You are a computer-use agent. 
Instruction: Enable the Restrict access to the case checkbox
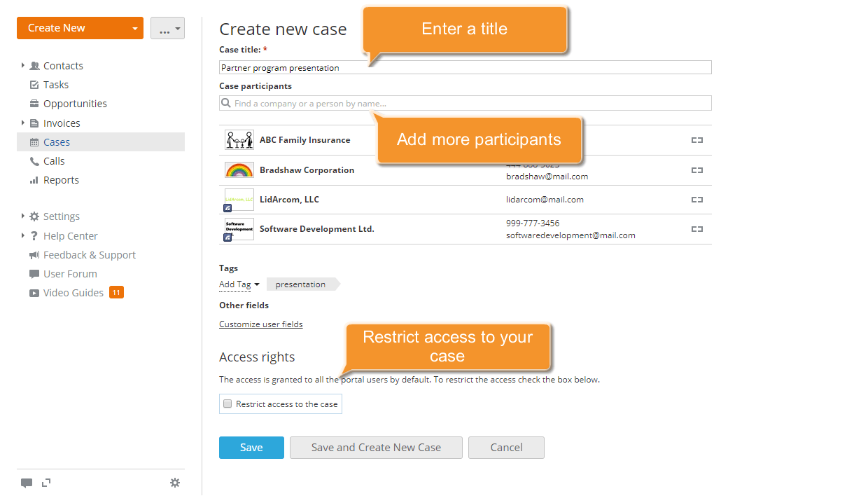point(227,404)
